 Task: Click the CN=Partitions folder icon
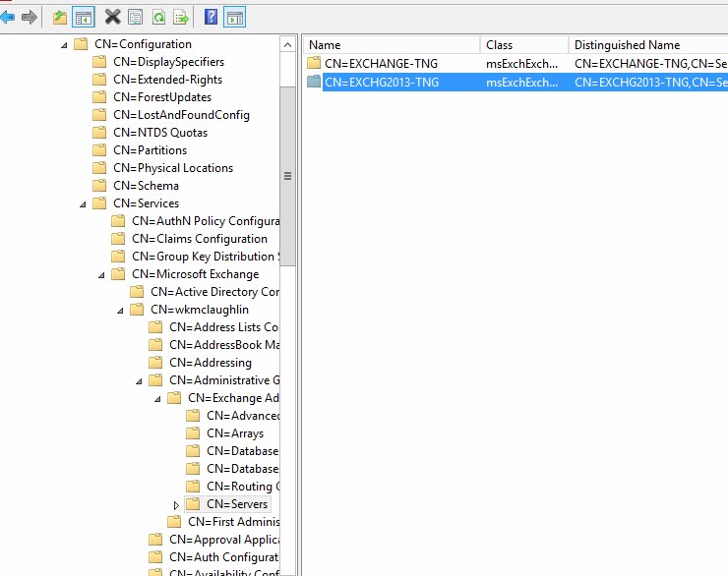(x=99, y=150)
